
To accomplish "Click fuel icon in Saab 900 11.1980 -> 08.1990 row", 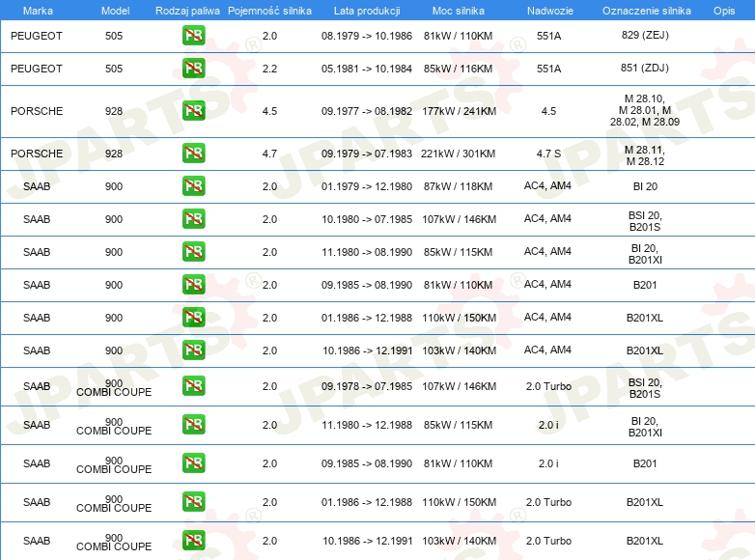I will click(x=193, y=251).
